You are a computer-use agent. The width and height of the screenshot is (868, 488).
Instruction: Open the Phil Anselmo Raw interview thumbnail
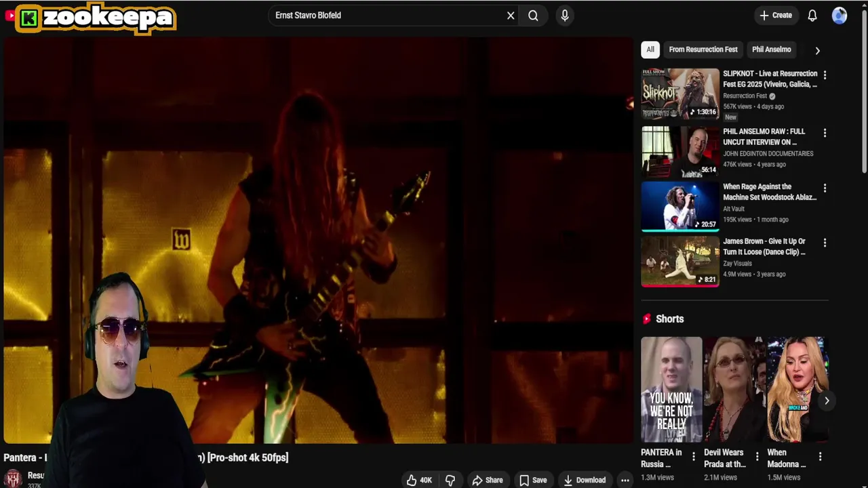tap(680, 151)
